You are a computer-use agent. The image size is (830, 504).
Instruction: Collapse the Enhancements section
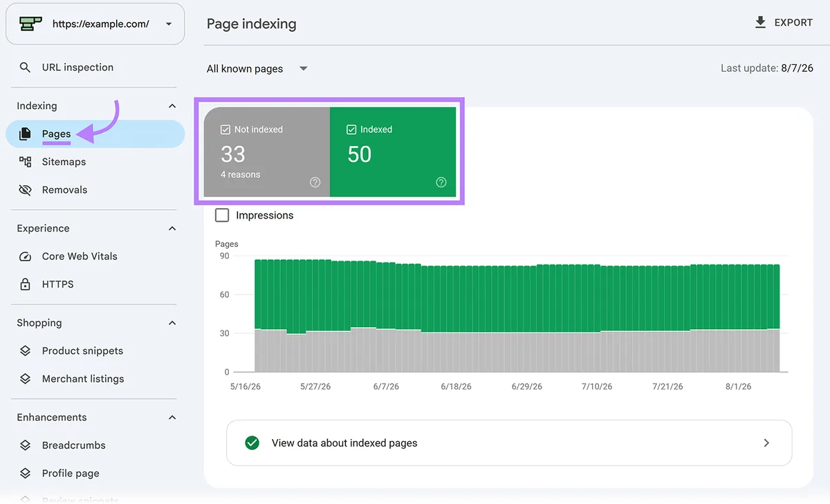tap(172, 418)
